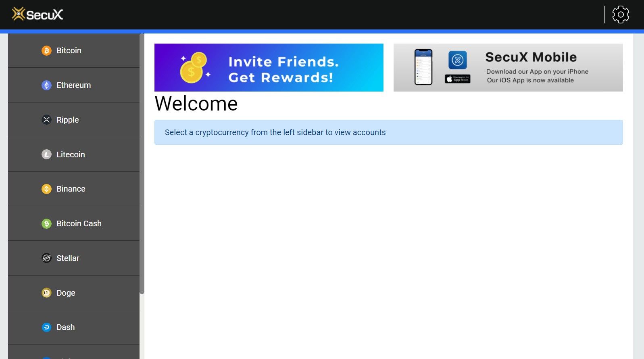Click the Ethereum diamond icon

[46, 86]
